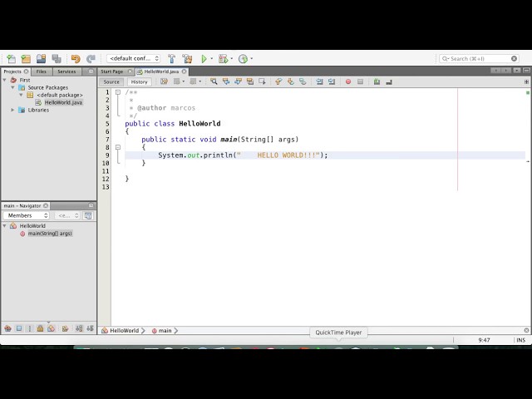Toggle Show Inherited Members filter
Screen dimensions: 532x399
(7, 328)
